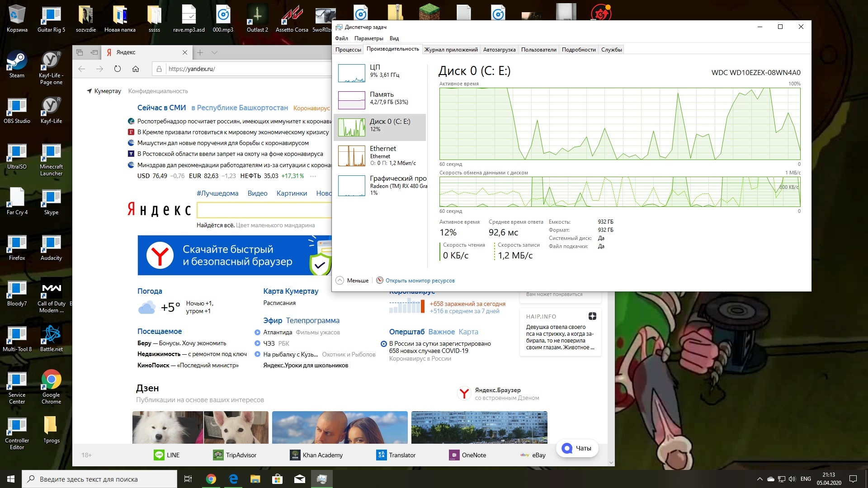This screenshot has height=488, width=868.
Task: Click the Yandex search input field
Action: click(265, 210)
